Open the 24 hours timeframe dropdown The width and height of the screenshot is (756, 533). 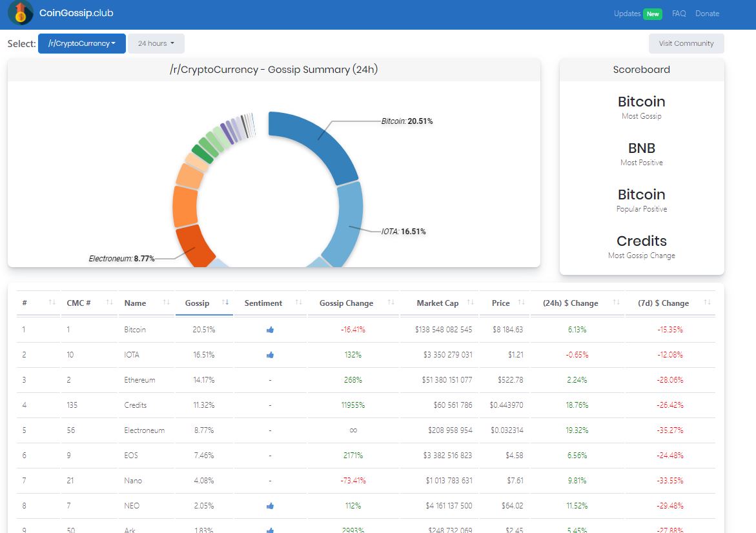tap(156, 43)
